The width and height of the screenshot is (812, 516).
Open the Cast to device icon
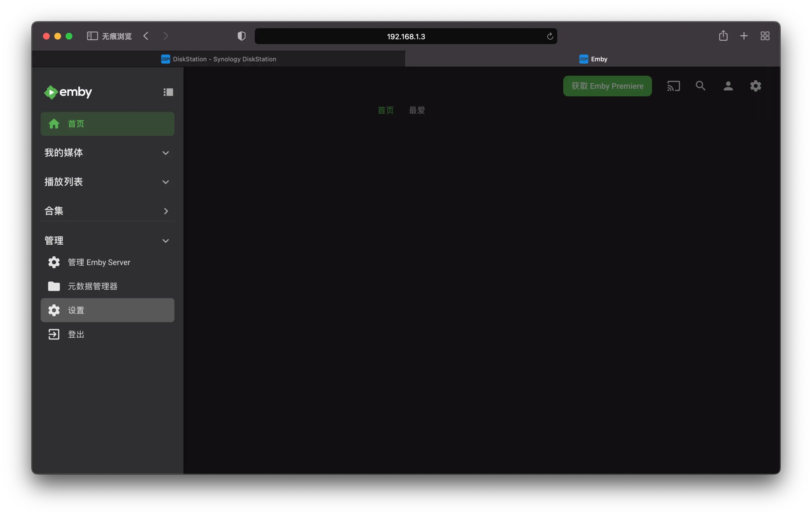[673, 86]
